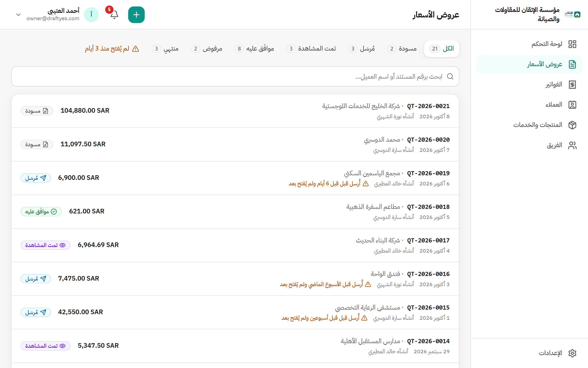Click client name مدارس المستقبل الأهلية
Viewport: 588px width, 368px height.
pos(370,341)
